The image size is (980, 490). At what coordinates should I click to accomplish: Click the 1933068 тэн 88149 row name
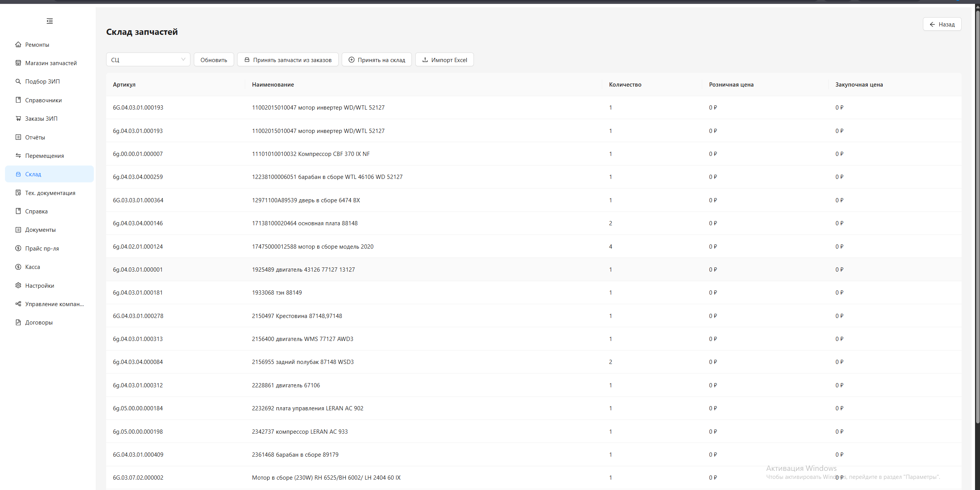[x=277, y=293]
